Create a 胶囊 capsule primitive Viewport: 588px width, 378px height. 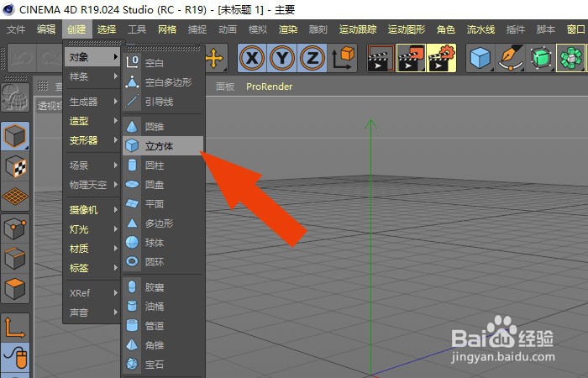163,287
